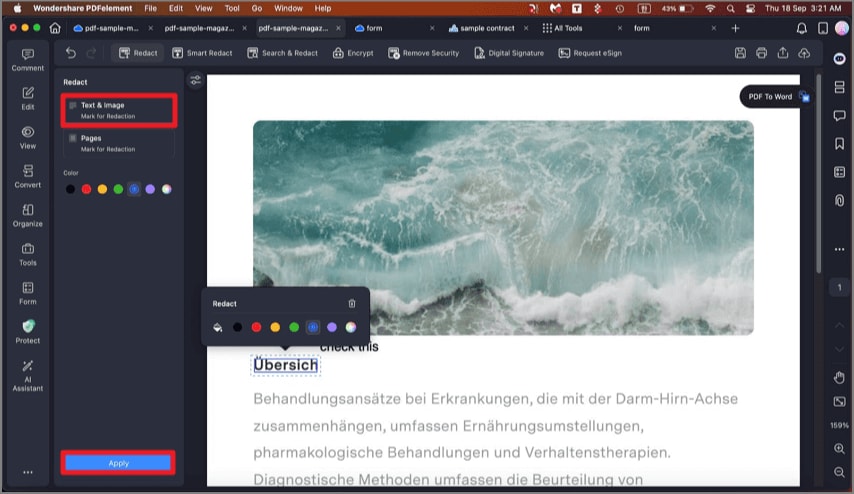
Task: Open the Comment tool in sidebar
Action: pos(28,60)
